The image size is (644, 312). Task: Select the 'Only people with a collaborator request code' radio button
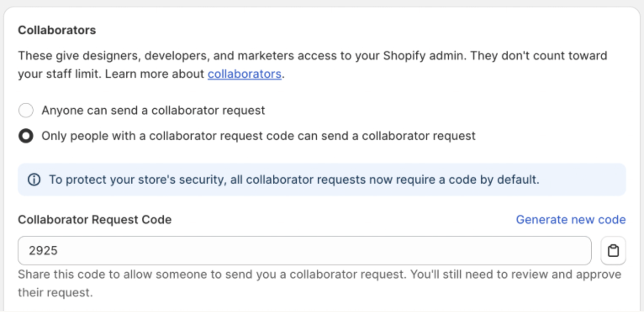point(26,136)
